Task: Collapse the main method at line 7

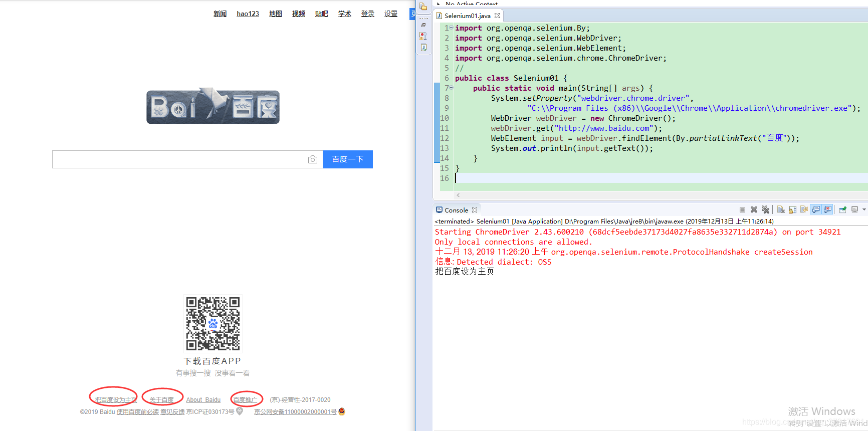Action: click(451, 88)
